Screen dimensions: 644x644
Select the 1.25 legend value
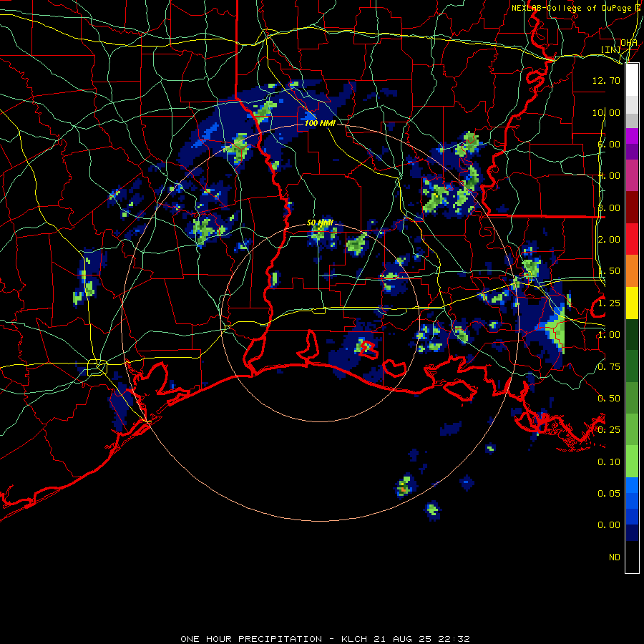pyautogui.click(x=609, y=303)
